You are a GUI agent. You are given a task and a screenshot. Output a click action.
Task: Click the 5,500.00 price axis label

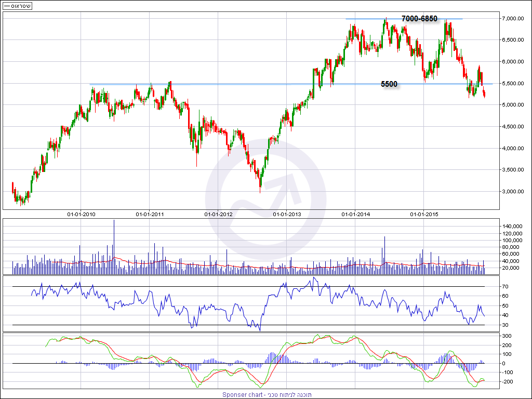pos(512,84)
